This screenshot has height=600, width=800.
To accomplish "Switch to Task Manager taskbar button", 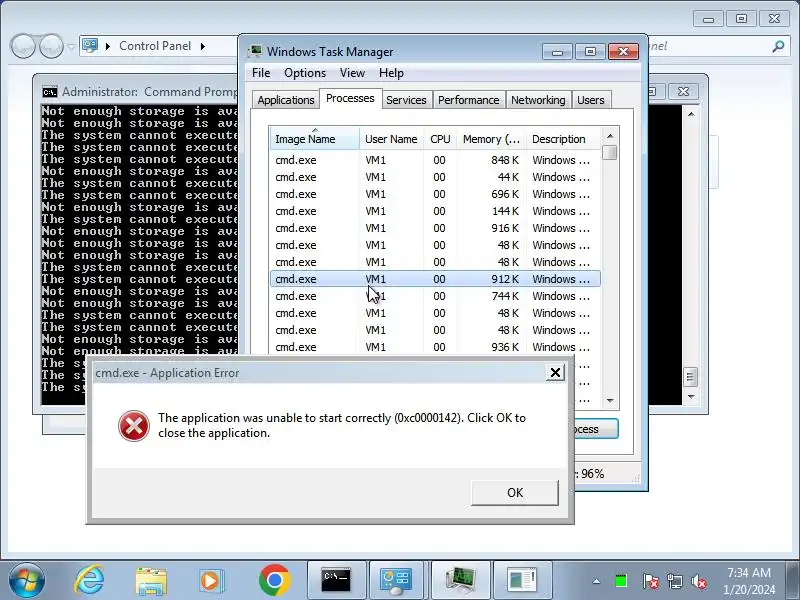I will pos(460,581).
